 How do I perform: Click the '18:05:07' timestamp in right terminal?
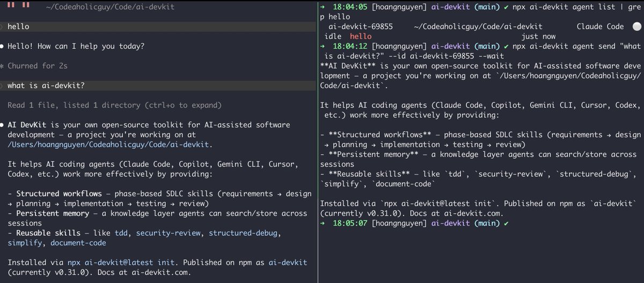[x=350, y=223]
